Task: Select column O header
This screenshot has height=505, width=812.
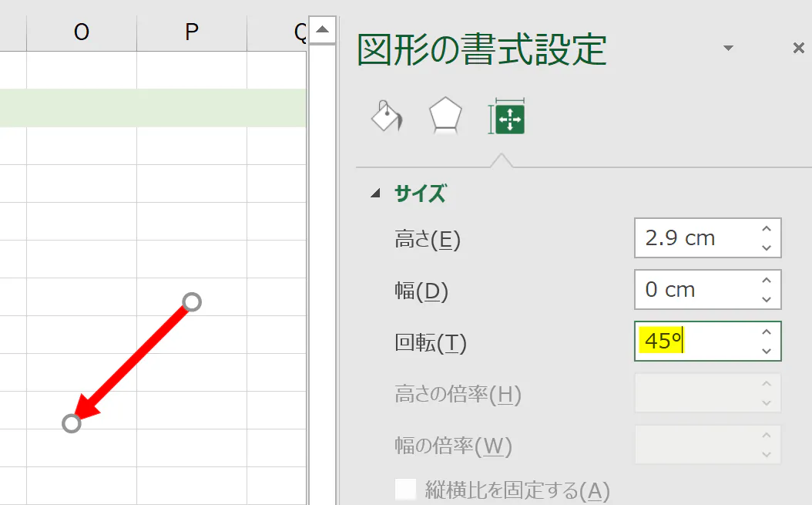Action: pos(82,32)
